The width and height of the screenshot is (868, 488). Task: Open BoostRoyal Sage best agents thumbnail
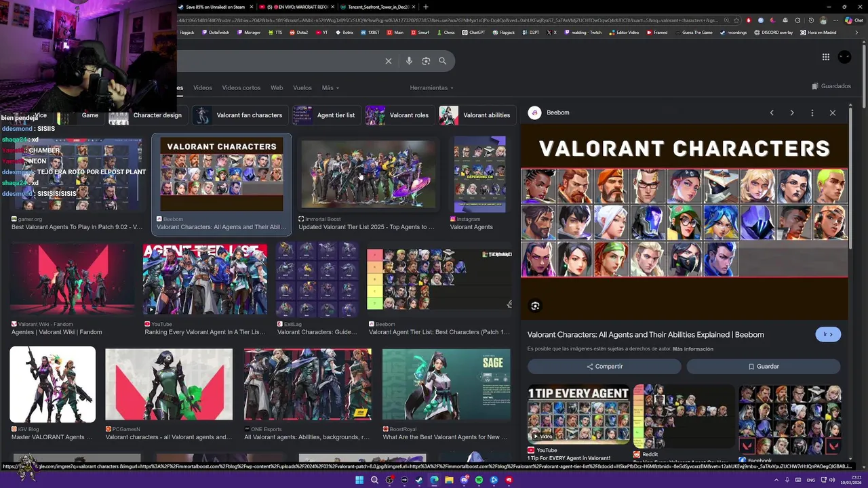[x=446, y=384]
